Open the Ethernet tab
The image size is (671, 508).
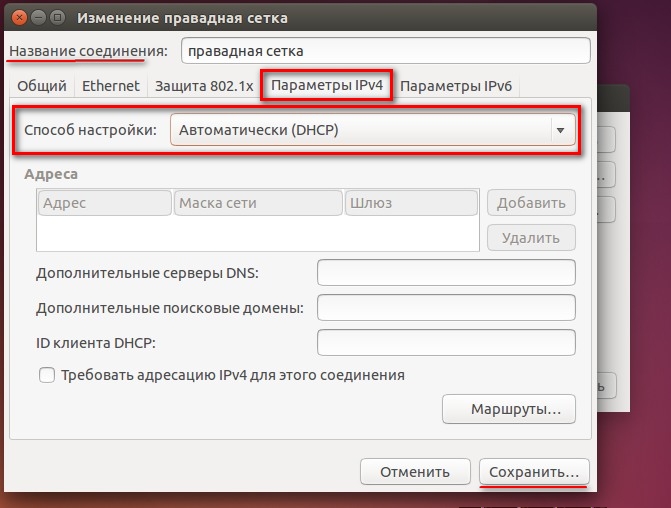111,86
